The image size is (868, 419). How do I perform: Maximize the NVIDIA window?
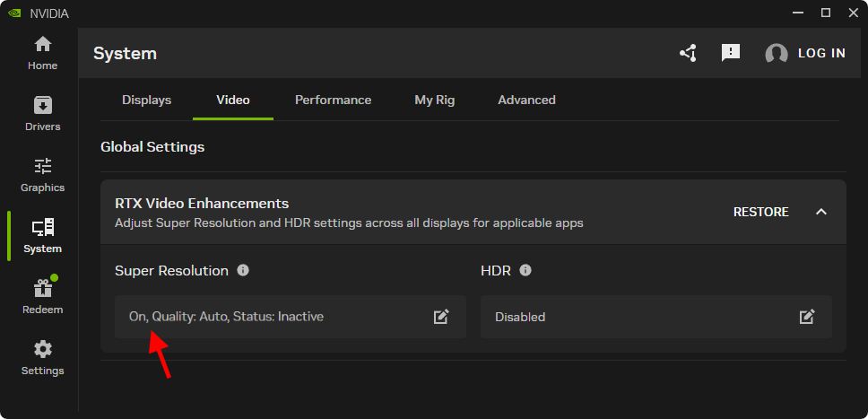tap(825, 13)
